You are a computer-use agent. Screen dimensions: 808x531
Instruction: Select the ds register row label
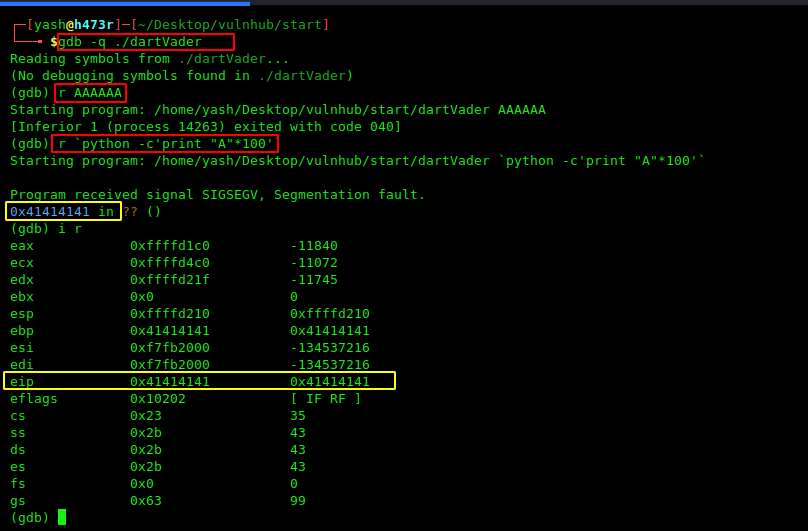click(18, 450)
